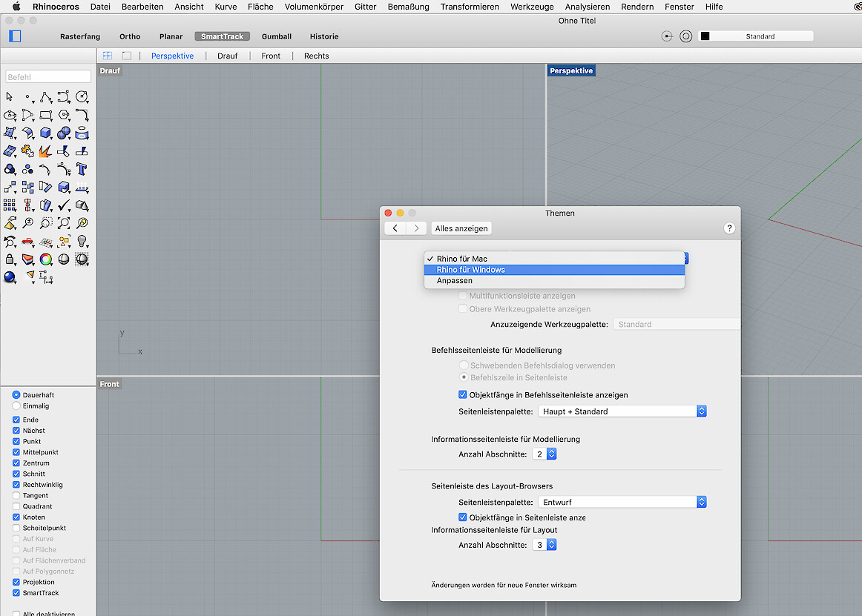Switch to the Rechts viewport tab

click(x=316, y=56)
